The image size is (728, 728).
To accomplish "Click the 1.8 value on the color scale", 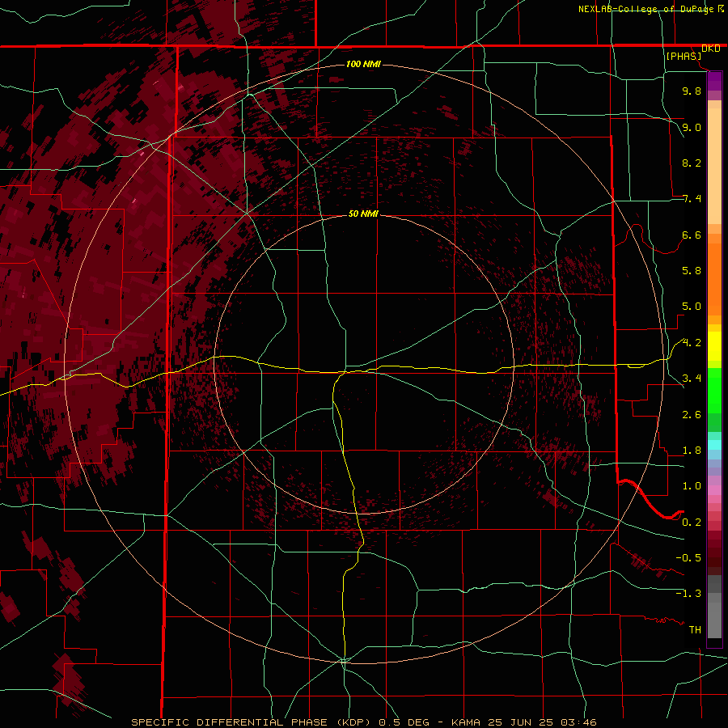I will pos(692,451).
